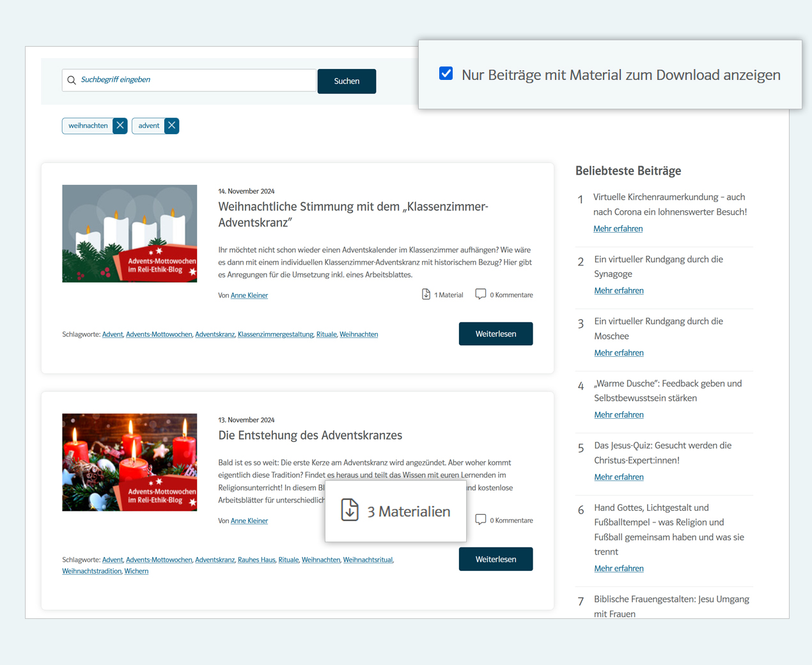
Task: Toggle download-material-only checkbox
Action: [446, 74]
